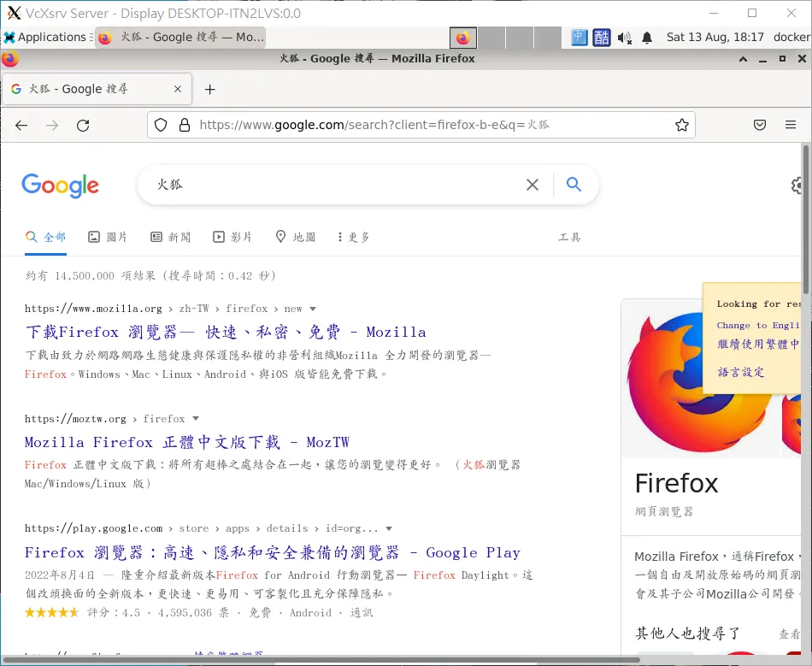This screenshot has height=666, width=812.
Task: Select the Firefox window button in the taskbar
Action: pyautogui.click(x=180, y=38)
